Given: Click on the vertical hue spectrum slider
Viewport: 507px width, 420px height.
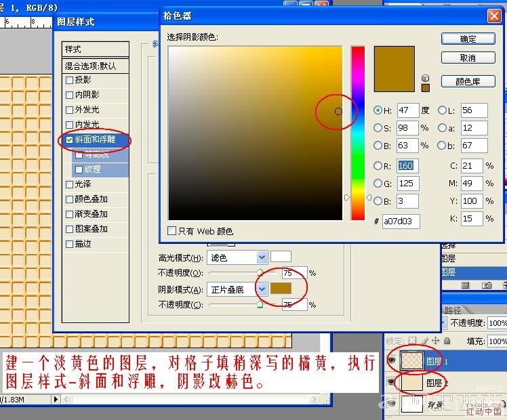Looking at the screenshot, I should [x=358, y=133].
